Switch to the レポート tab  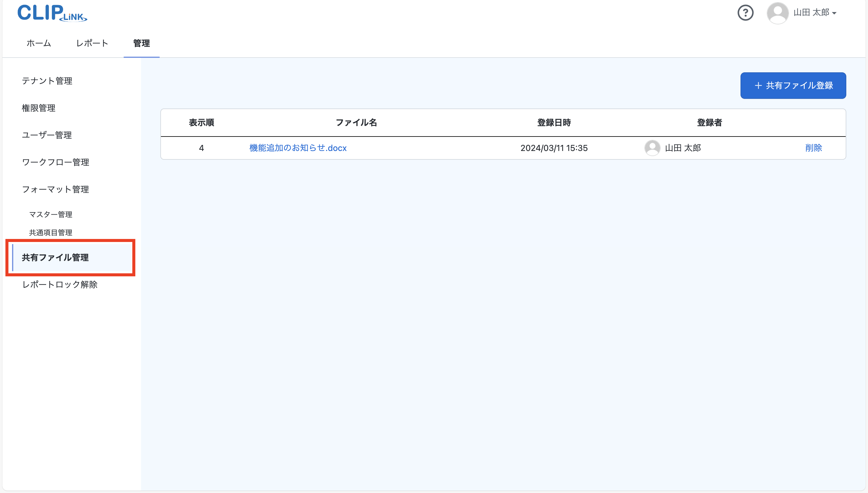92,43
